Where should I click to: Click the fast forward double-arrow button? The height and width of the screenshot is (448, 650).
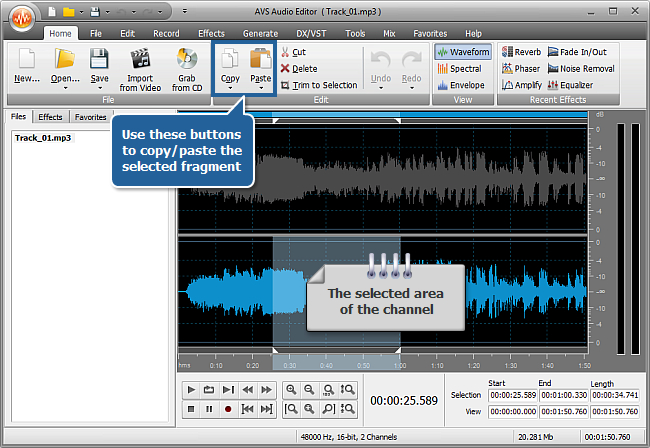(x=267, y=390)
